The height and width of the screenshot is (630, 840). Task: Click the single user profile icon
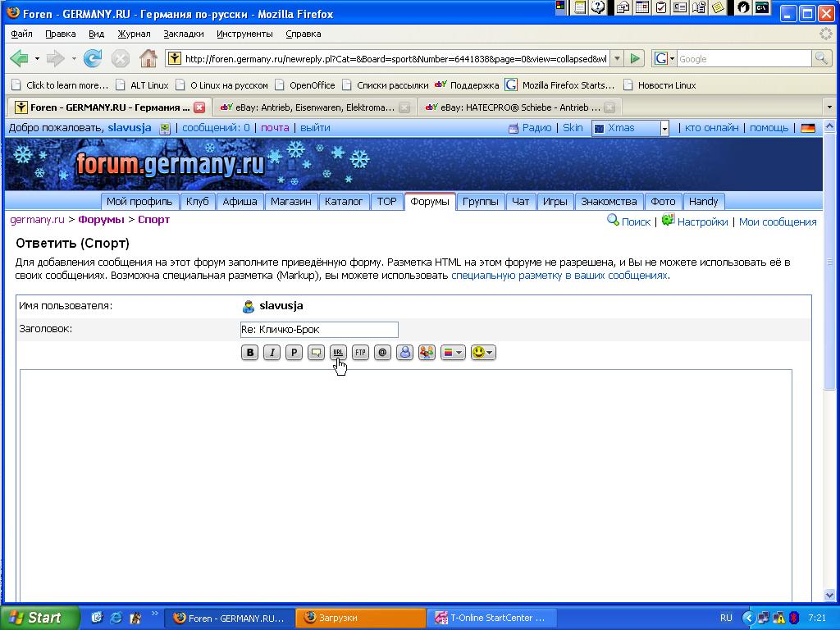pyautogui.click(x=404, y=353)
